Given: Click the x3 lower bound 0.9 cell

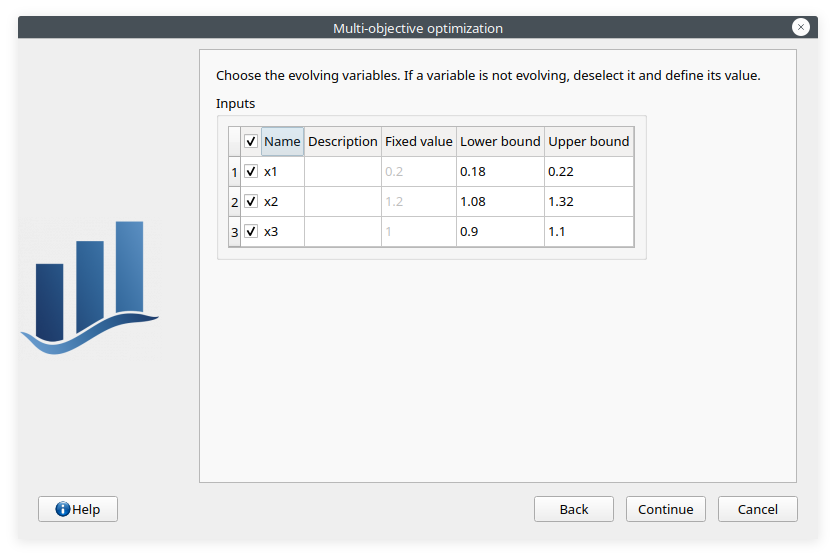Looking at the screenshot, I should pos(500,232).
